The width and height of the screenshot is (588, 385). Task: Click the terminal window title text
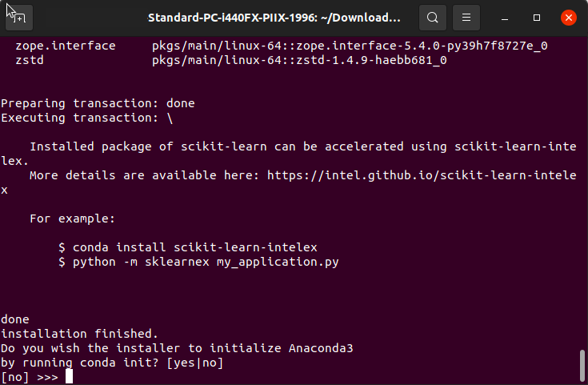point(274,18)
